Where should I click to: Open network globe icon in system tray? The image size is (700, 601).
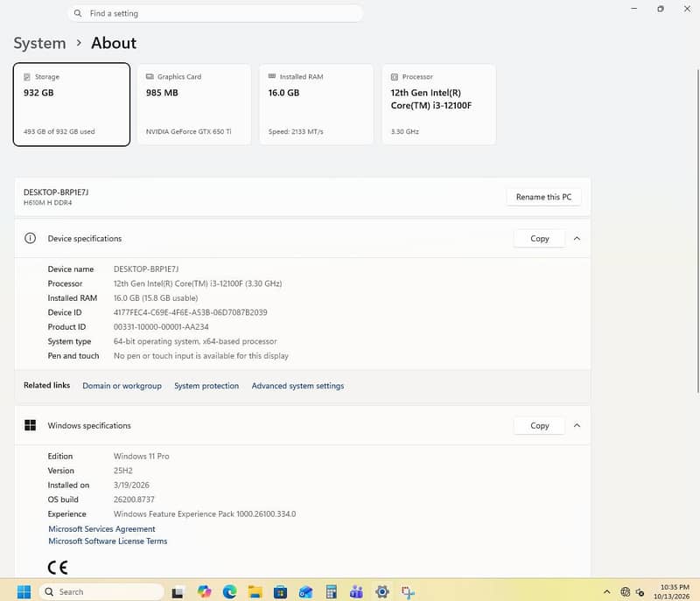click(625, 592)
